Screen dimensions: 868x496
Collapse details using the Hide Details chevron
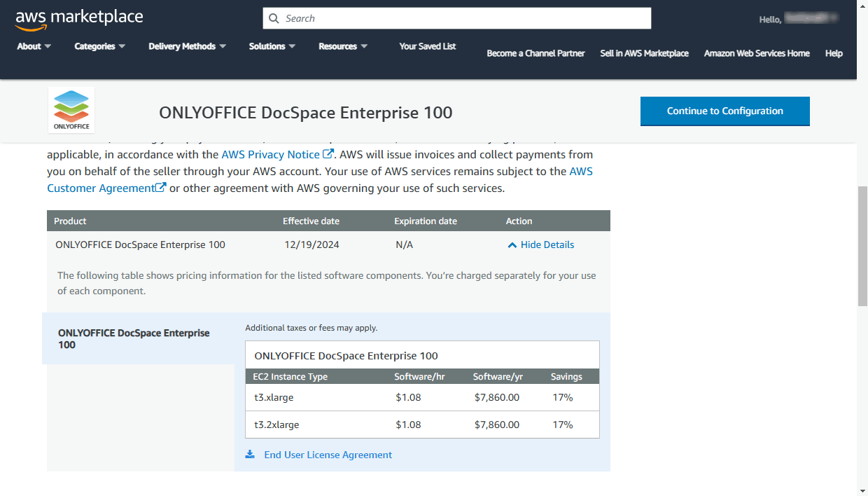tap(512, 245)
